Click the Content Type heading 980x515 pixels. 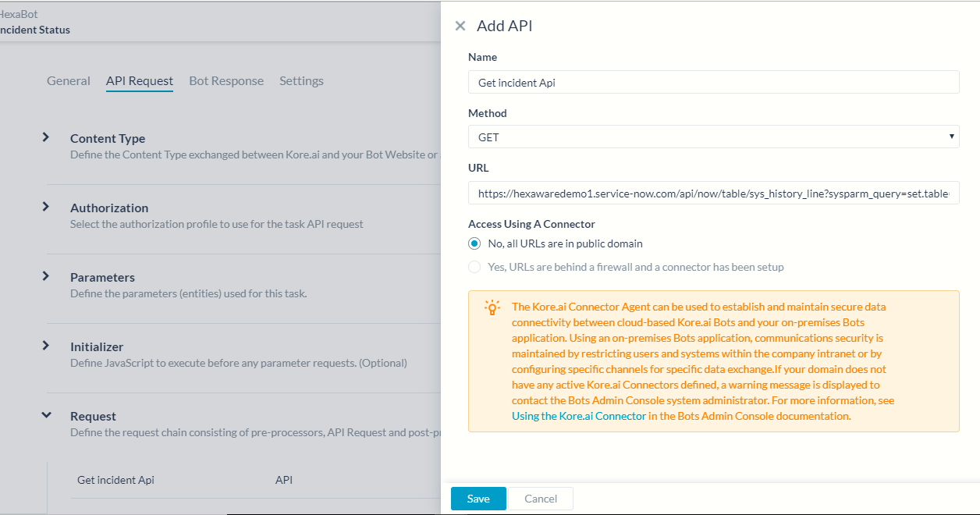point(108,138)
